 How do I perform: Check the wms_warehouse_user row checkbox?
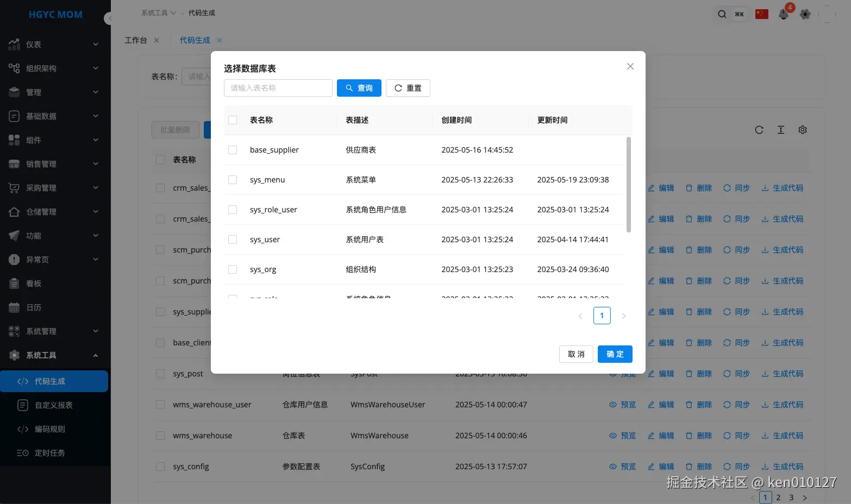160,405
